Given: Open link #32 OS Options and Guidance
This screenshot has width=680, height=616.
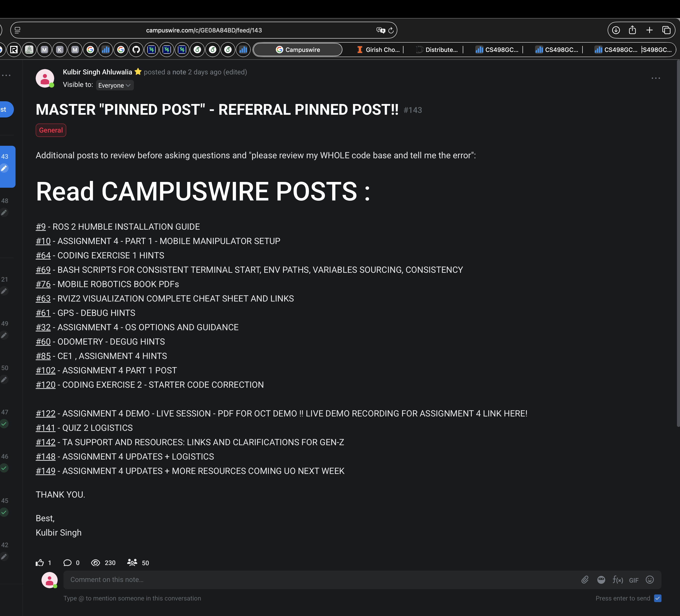Looking at the screenshot, I should (x=43, y=327).
